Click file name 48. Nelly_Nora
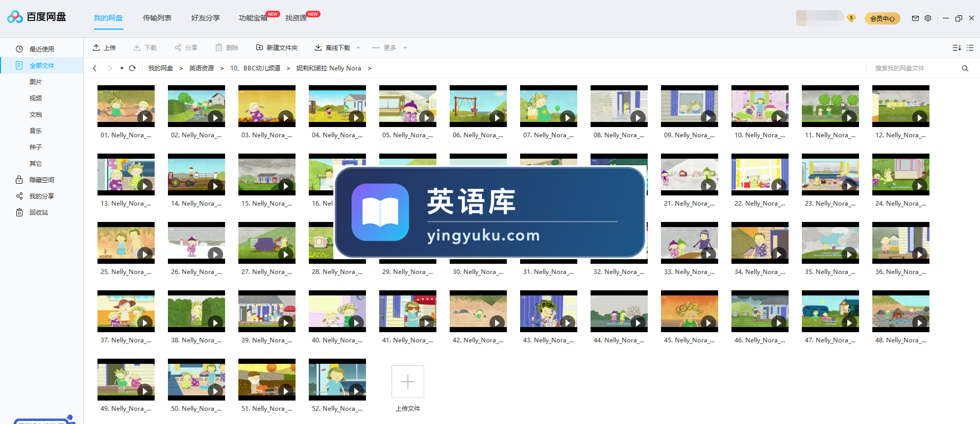980x424 pixels. coord(901,340)
